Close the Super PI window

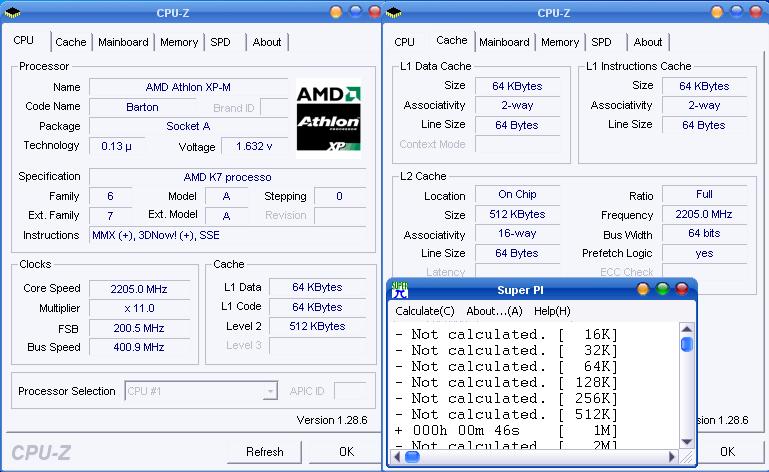point(682,290)
